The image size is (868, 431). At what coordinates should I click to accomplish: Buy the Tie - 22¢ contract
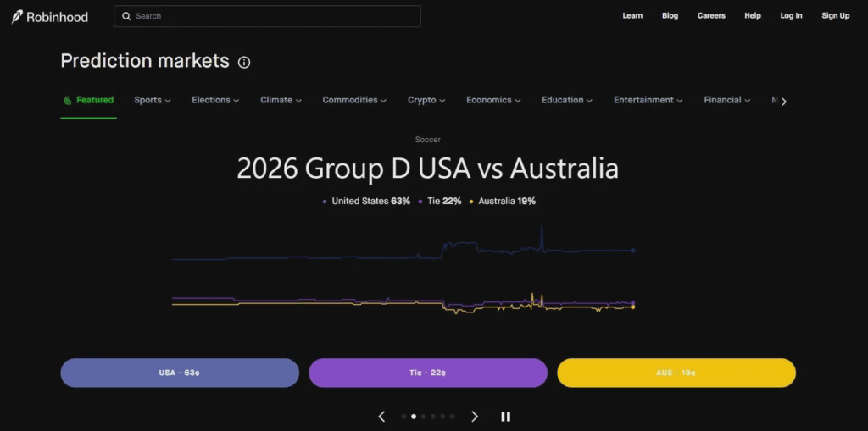click(428, 373)
